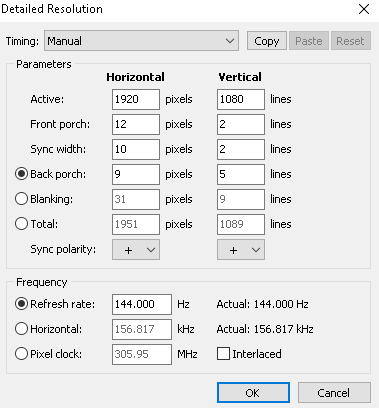Image resolution: width=379 pixels, height=408 pixels.
Task: Select the Blanking radio button
Action: (21, 199)
